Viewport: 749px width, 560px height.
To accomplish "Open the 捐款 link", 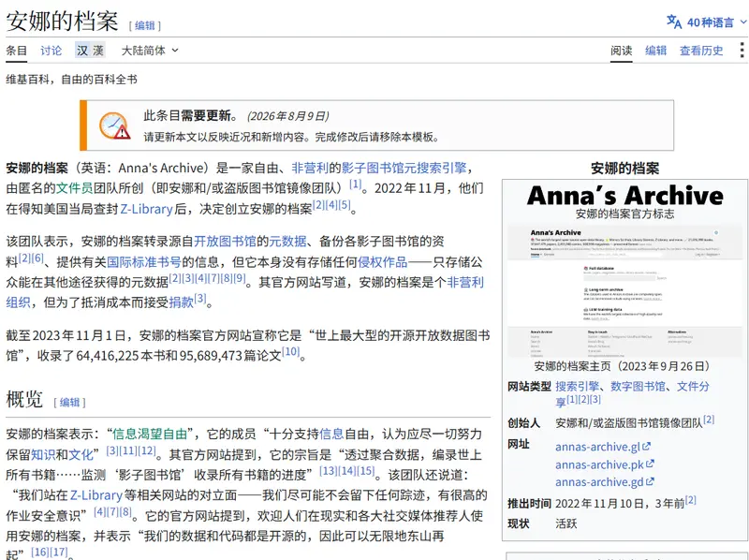I will (181, 302).
